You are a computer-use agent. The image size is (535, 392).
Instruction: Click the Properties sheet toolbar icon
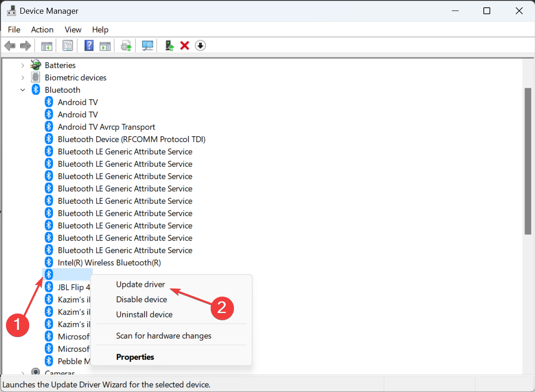pos(68,45)
